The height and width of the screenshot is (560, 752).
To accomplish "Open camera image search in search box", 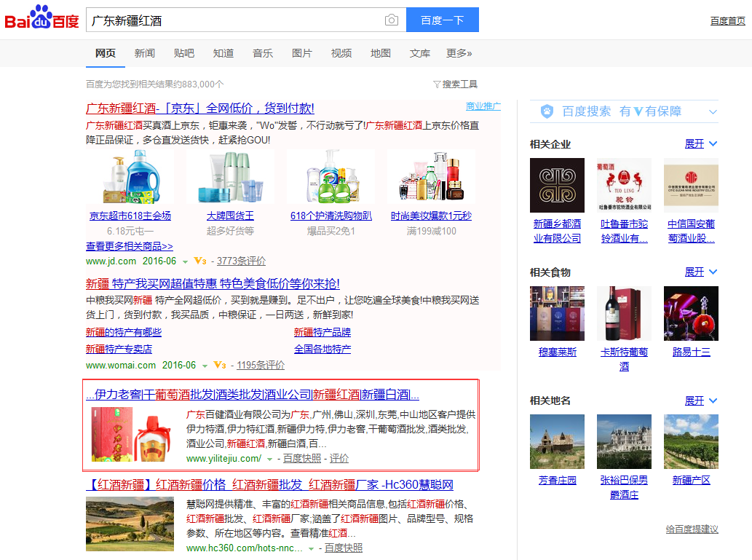I will (x=392, y=20).
